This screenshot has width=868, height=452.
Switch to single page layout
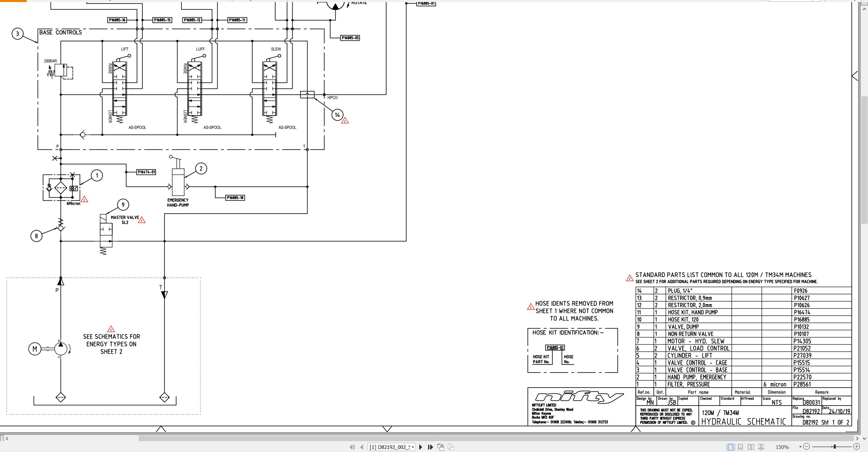coord(730,447)
